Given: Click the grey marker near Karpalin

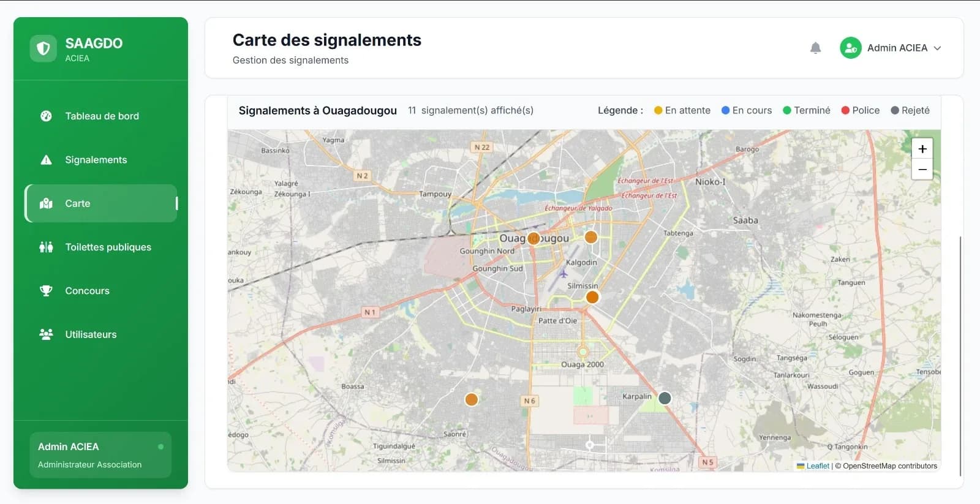Looking at the screenshot, I should (x=665, y=398).
